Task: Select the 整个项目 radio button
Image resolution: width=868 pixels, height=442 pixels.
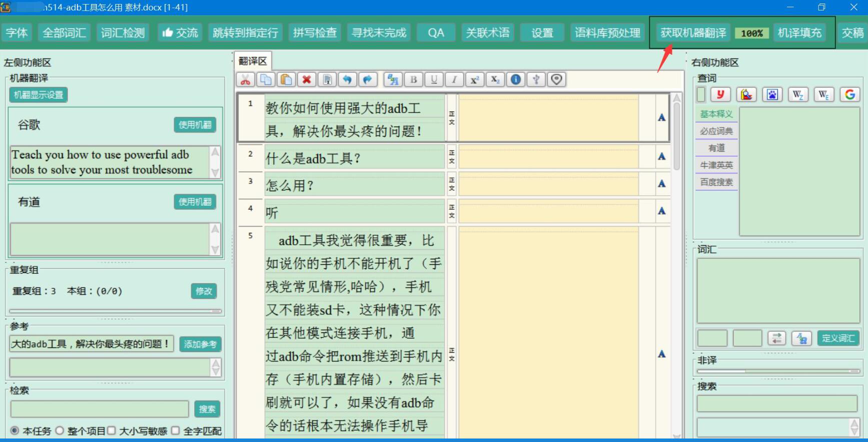Action: 60,430
